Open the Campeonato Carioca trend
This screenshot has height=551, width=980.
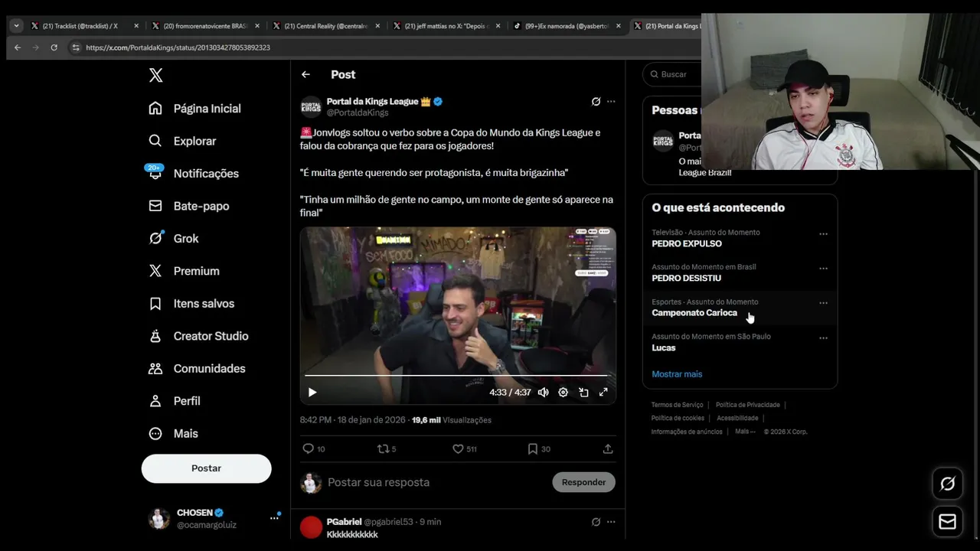694,313
